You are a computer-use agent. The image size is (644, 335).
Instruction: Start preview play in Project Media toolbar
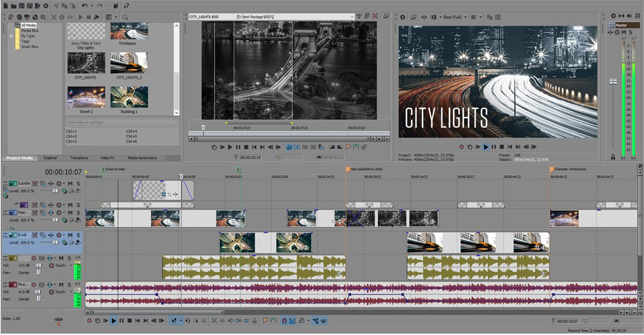[81, 17]
